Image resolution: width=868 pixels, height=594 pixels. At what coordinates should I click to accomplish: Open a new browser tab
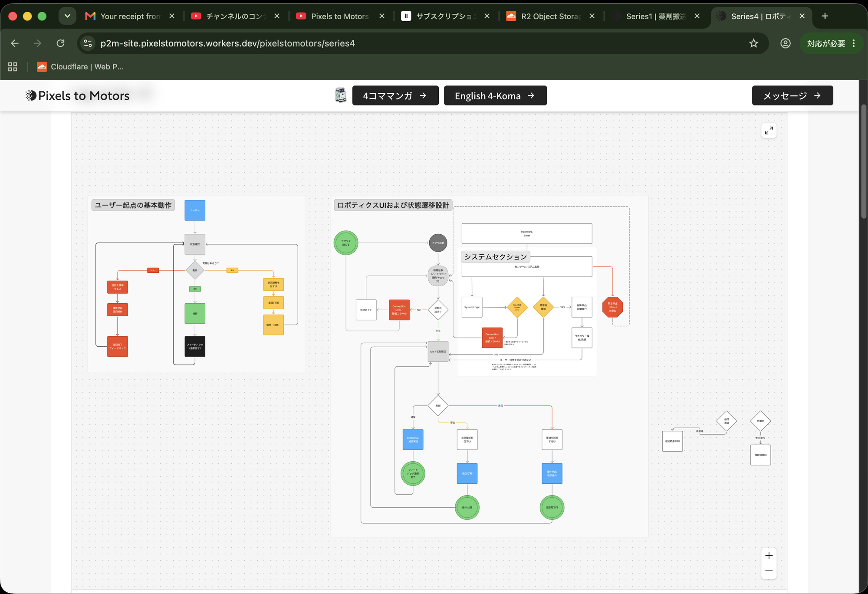pyautogui.click(x=825, y=16)
